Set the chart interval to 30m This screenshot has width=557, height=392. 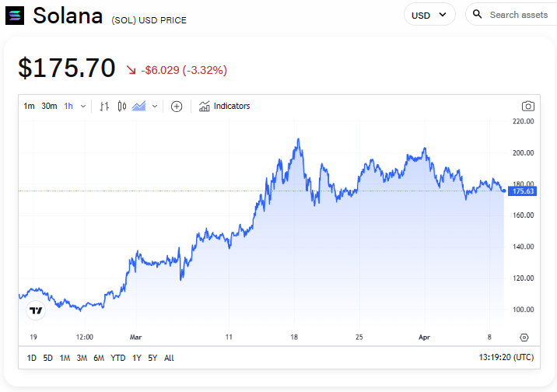click(x=49, y=107)
